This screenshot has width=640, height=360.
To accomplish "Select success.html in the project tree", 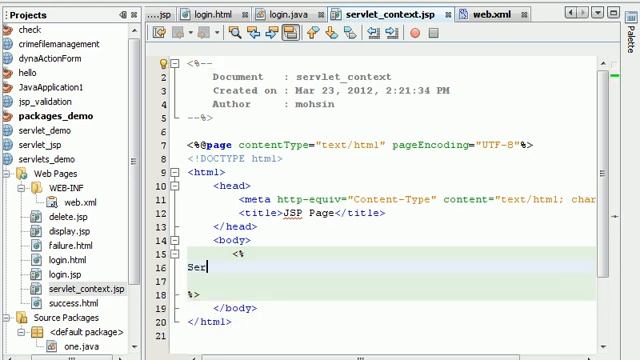I will [x=73, y=303].
